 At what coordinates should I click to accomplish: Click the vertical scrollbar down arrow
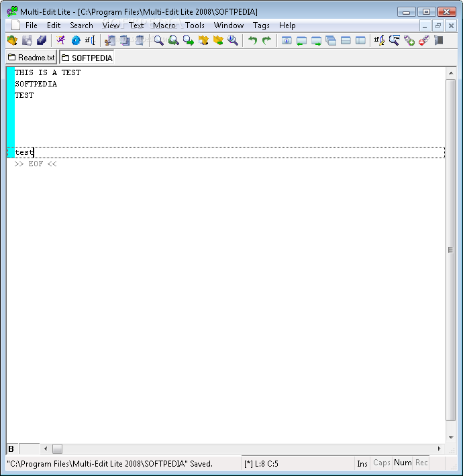click(x=451, y=437)
